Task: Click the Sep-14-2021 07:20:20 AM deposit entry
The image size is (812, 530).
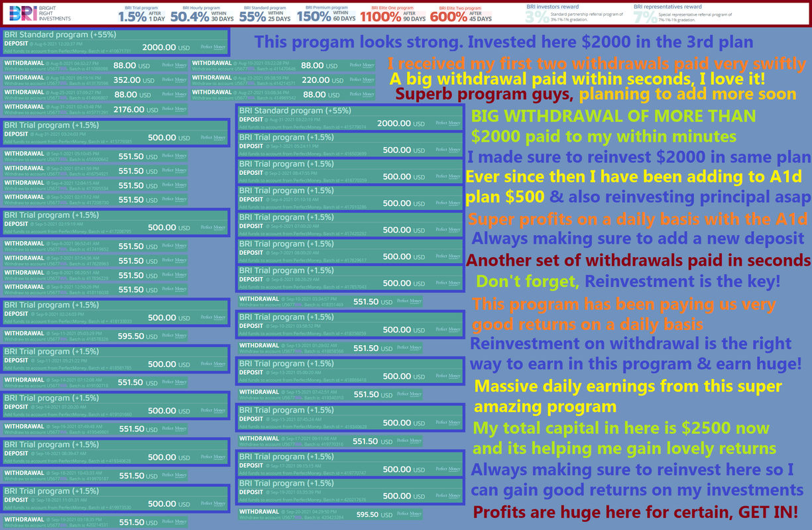Action: [x=115, y=406]
